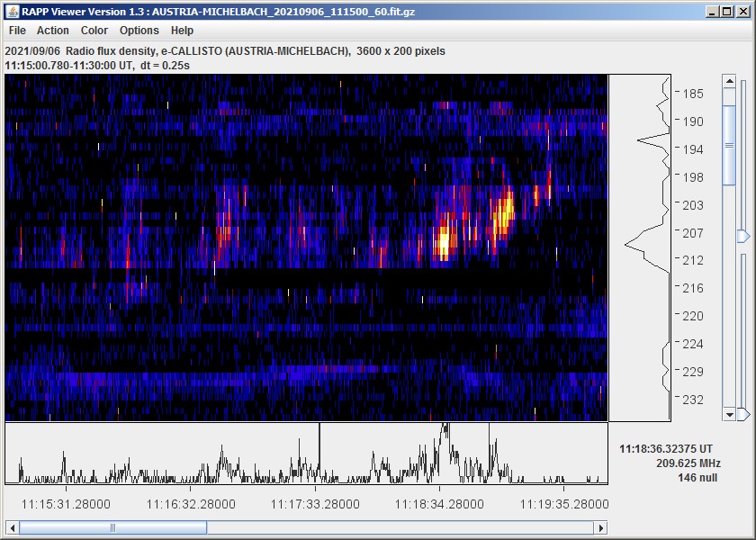
Task: Click the 232 frequency axis label
Action: click(x=693, y=400)
